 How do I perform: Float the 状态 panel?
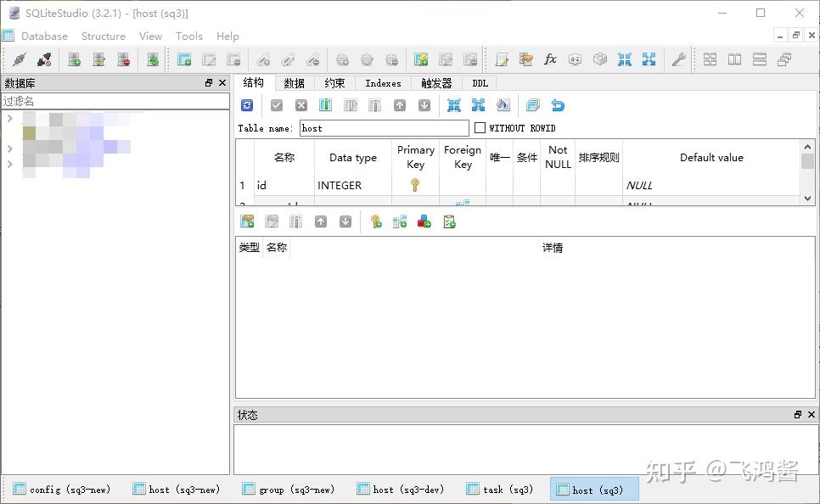[798, 414]
